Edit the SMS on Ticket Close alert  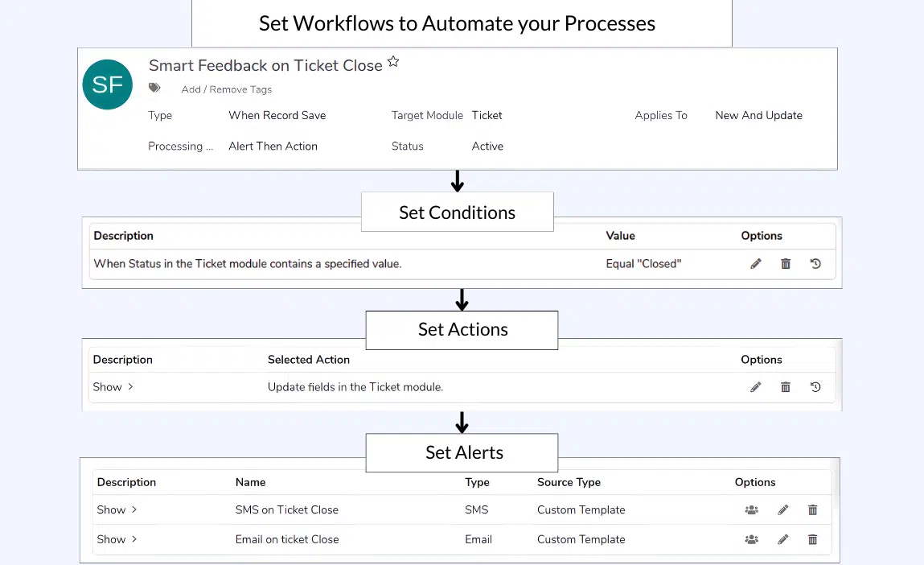(782, 509)
